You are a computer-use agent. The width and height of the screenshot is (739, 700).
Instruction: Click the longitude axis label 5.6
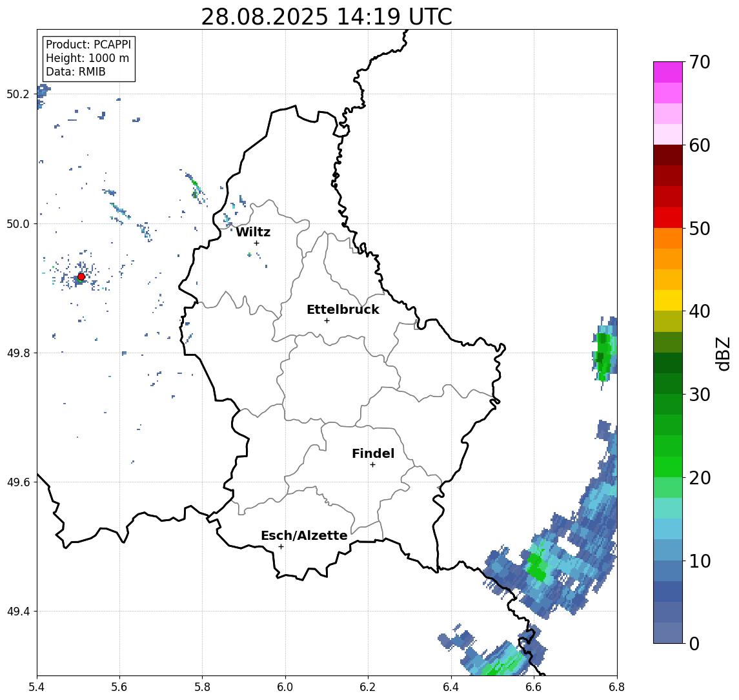pyautogui.click(x=119, y=687)
